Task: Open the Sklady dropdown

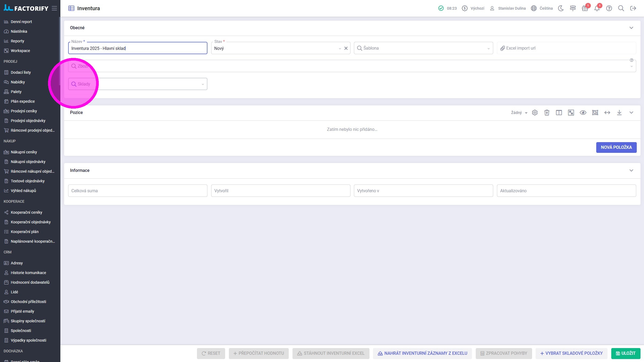Action: pos(137,84)
